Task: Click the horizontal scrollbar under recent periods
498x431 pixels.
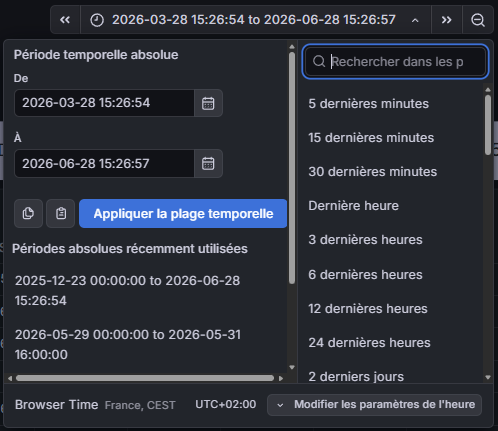Action: pos(145,378)
